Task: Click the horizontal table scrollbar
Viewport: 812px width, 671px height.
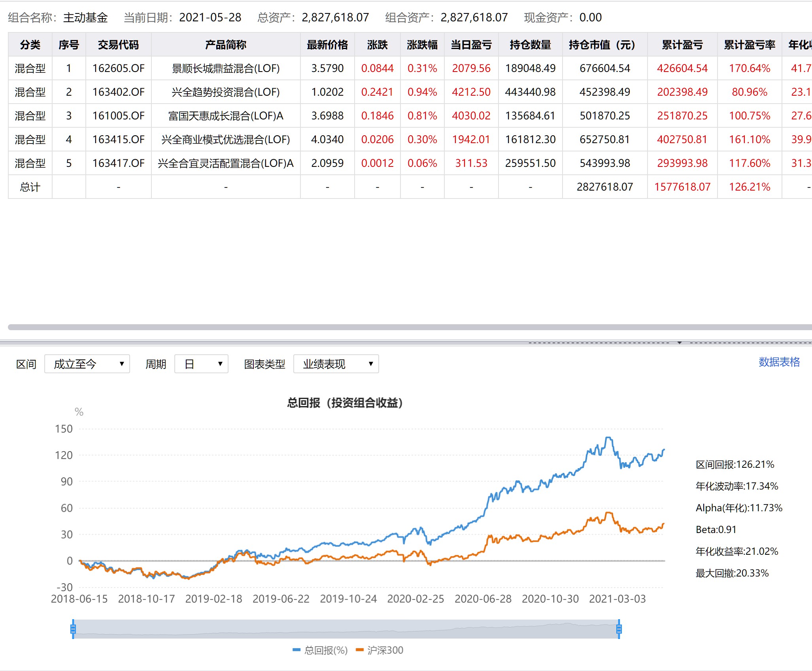Action: pyautogui.click(x=395, y=327)
